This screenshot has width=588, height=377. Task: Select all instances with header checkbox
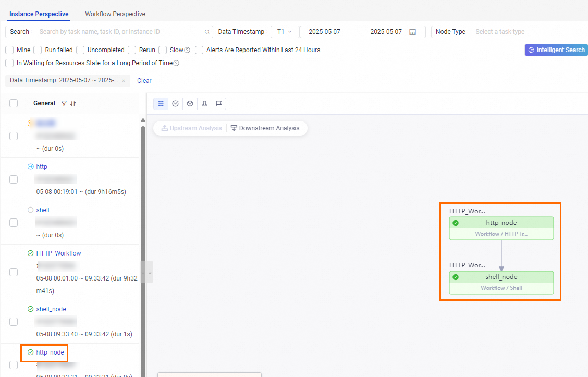14,103
